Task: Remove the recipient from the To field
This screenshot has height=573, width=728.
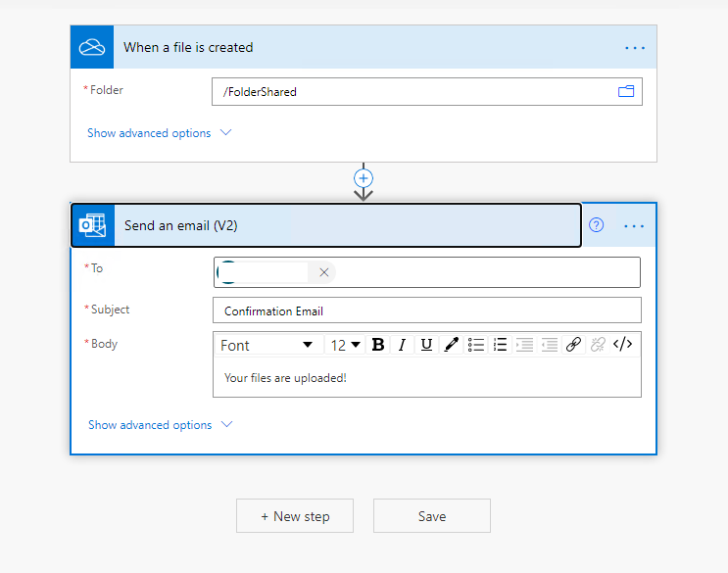Action: 324,272
